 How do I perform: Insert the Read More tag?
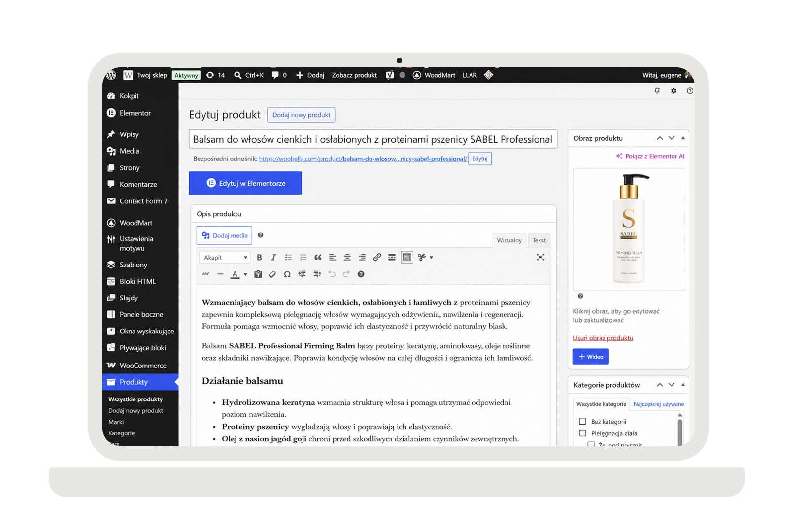click(392, 257)
